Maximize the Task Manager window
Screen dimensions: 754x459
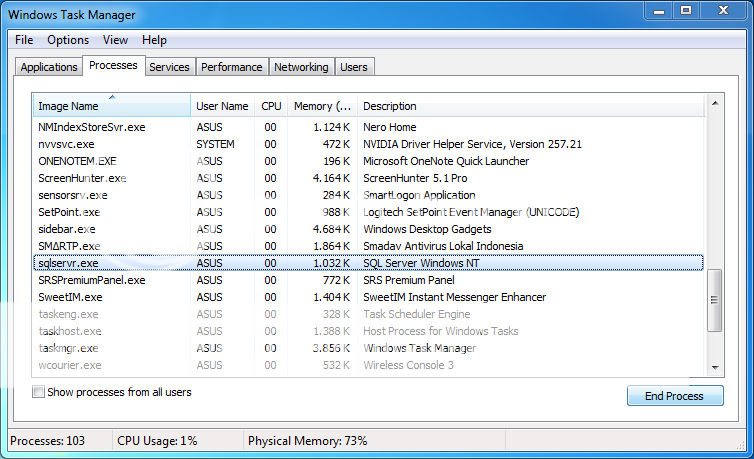tap(686, 11)
